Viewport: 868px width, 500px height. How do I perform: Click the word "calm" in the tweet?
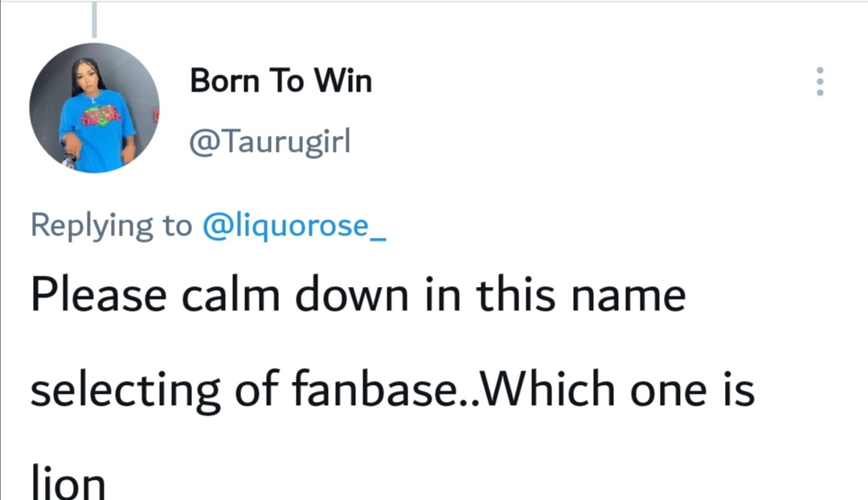click(231, 296)
